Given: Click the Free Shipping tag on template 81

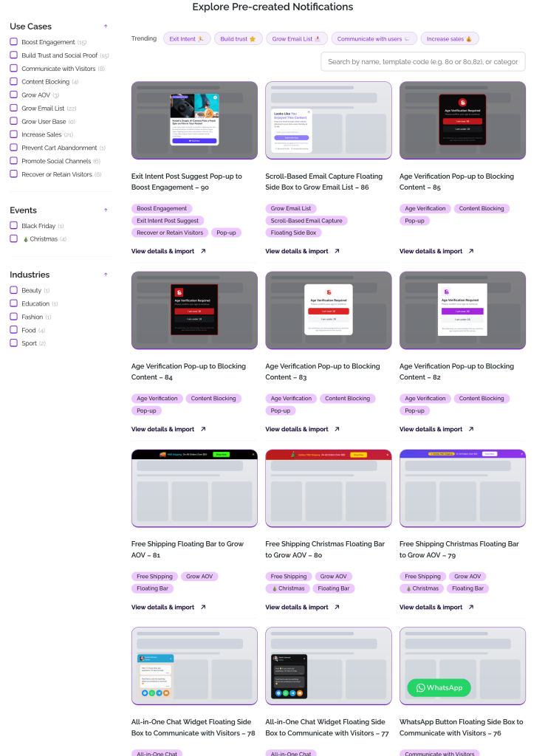Looking at the screenshot, I should point(154,576).
